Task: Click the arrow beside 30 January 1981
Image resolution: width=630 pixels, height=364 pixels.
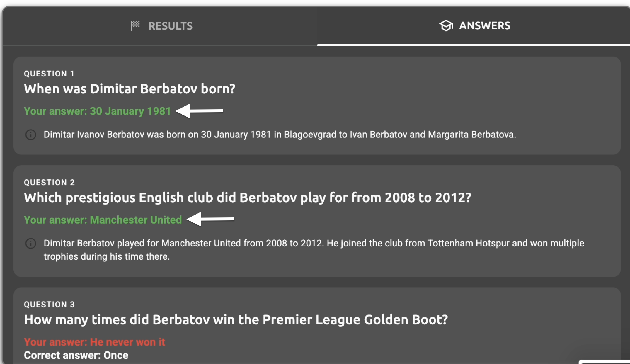Action: [200, 111]
